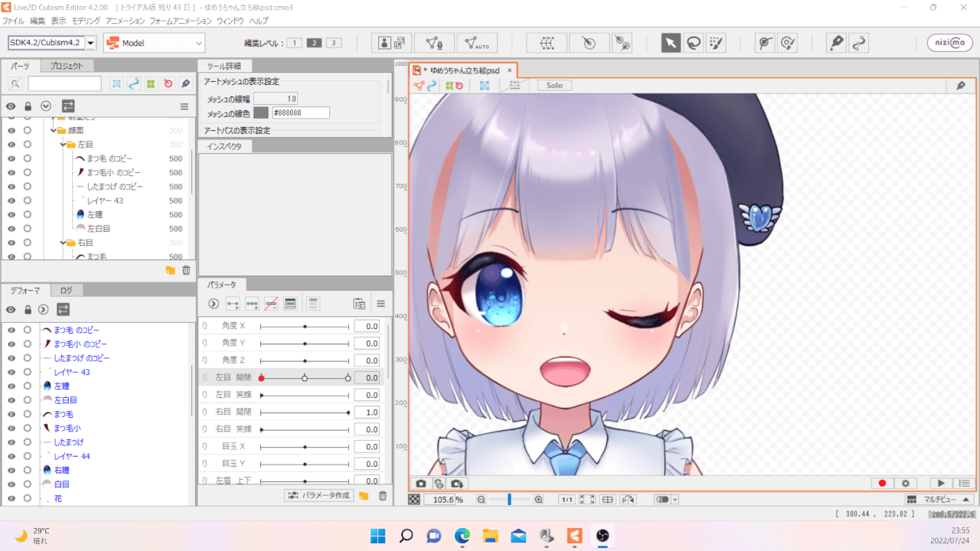Open the Model workspace dropdown
The width and height of the screenshot is (980, 551).
154,43
